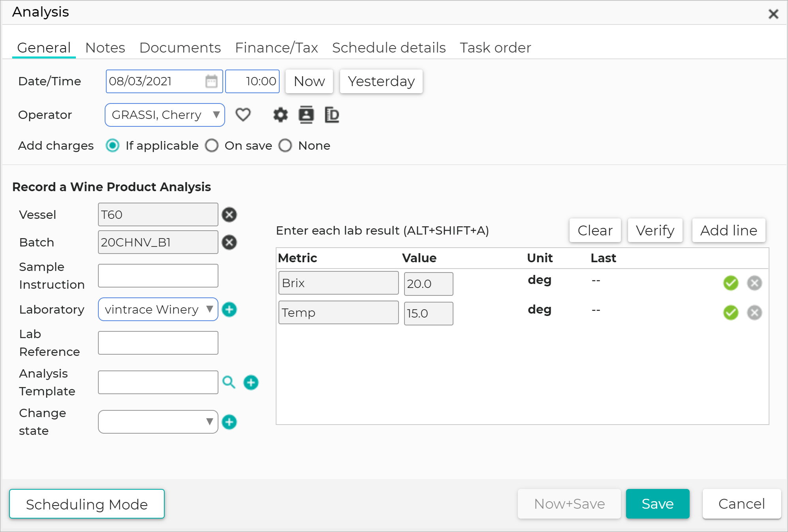Open the date picker calendar icon

coord(211,81)
